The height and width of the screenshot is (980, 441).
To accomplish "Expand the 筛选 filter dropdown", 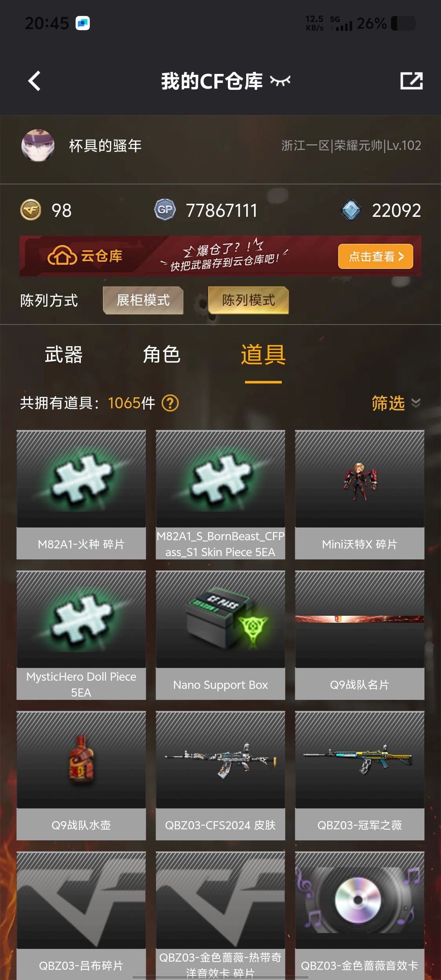I will [x=396, y=403].
